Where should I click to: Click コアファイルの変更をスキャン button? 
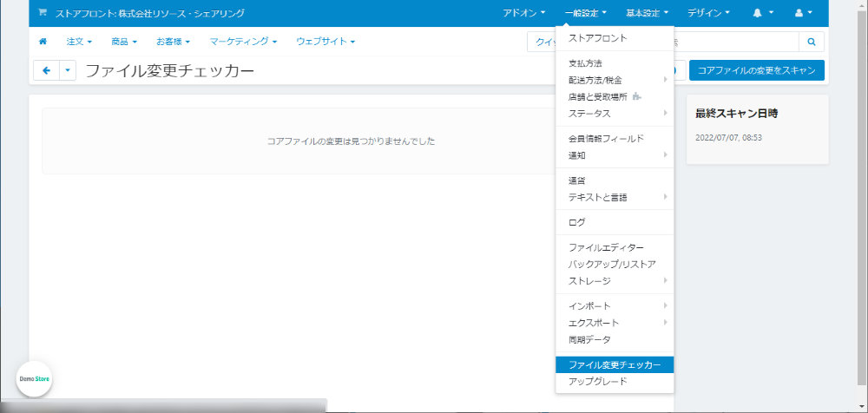[x=757, y=70]
